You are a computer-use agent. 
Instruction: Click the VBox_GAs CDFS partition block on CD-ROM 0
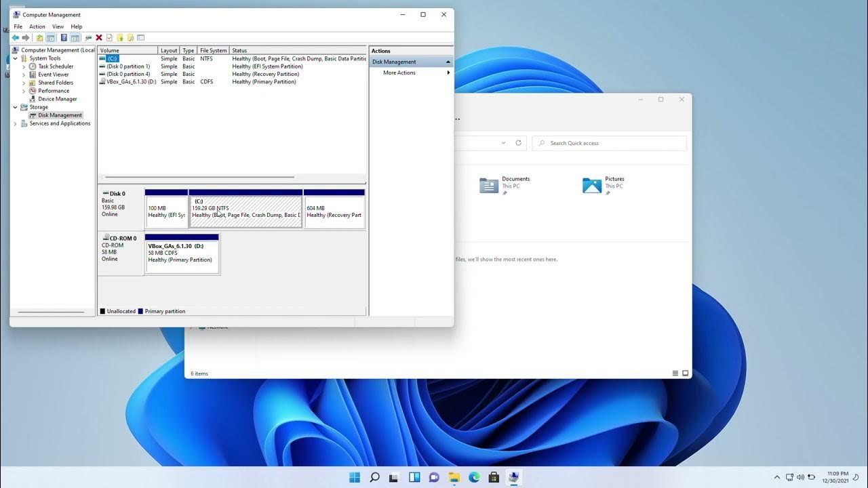tap(182, 253)
